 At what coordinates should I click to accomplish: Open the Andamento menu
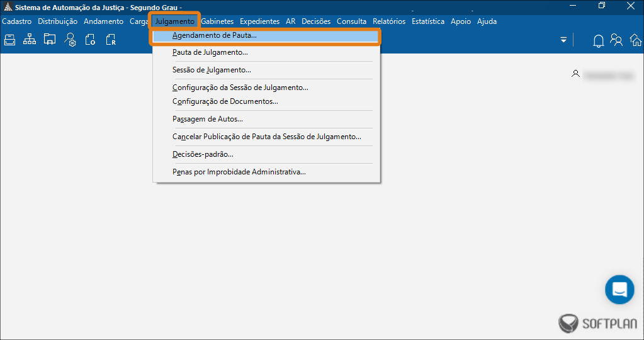103,21
